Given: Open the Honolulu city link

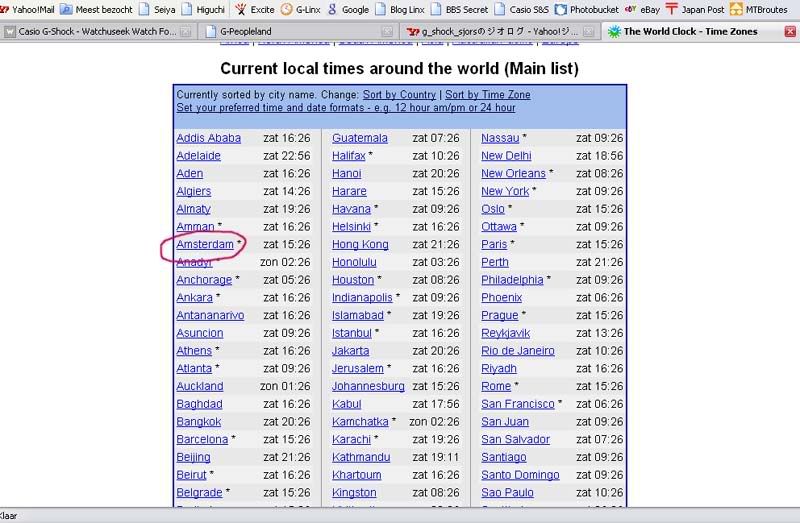Looking at the screenshot, I should 354,262.
